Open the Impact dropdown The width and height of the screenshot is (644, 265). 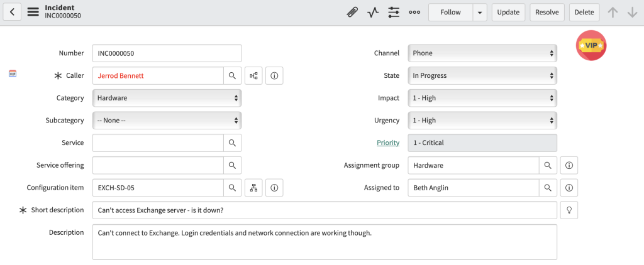[x=482, y=98]
